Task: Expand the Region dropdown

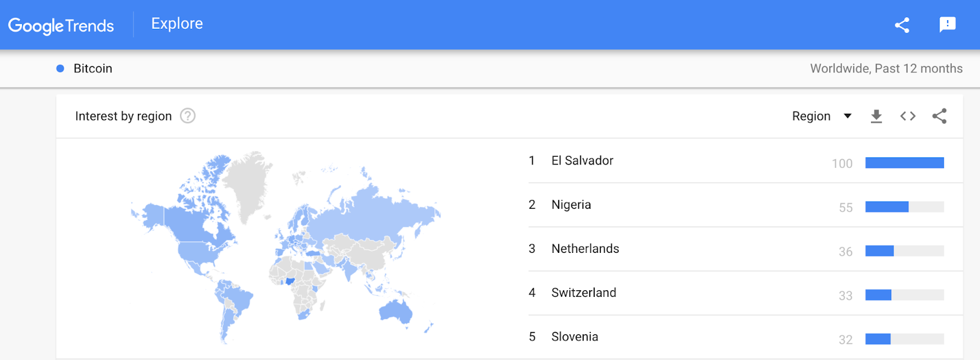Action: pyautogui.click(x=812, y=116)
